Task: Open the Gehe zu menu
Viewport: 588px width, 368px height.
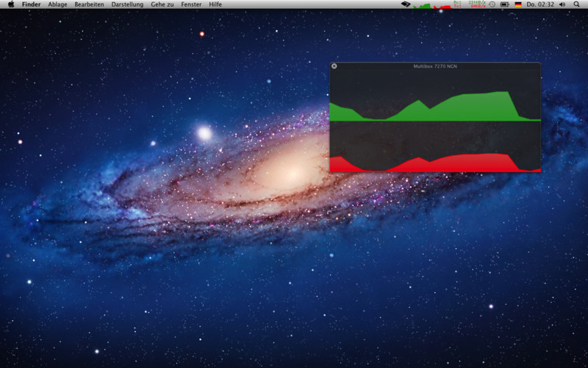Action: [x=162, y=4]
